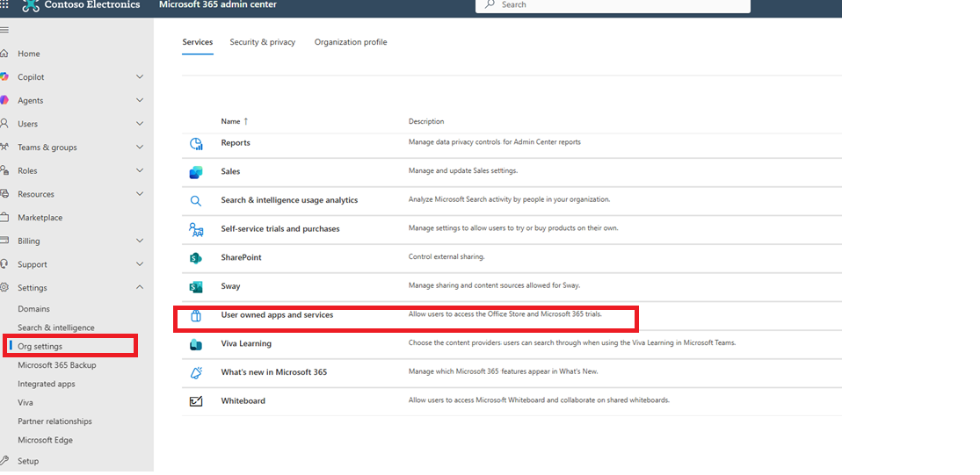
Task: Open the app launcher waffle icon
Action: [4, 5]
